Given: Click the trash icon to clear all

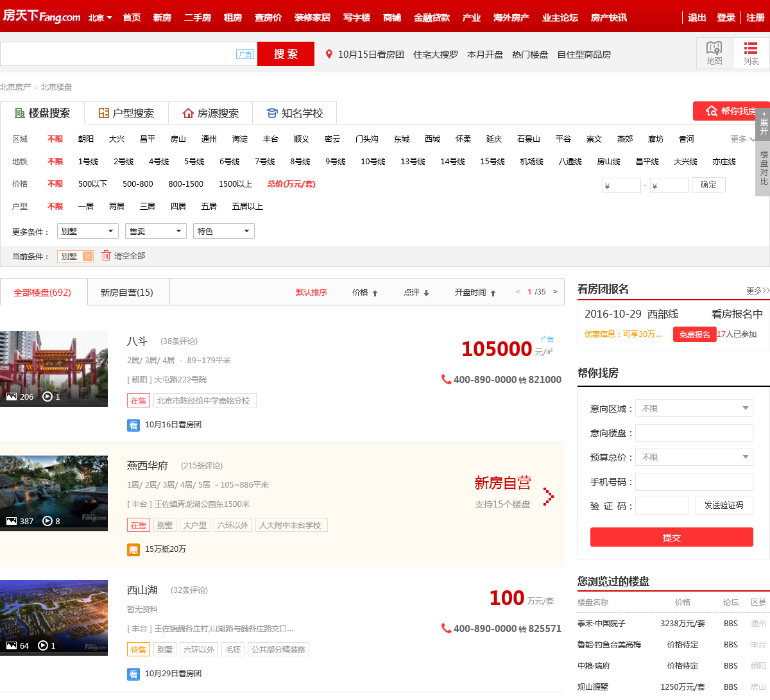Looking at the screenshot, I should 107,255.
